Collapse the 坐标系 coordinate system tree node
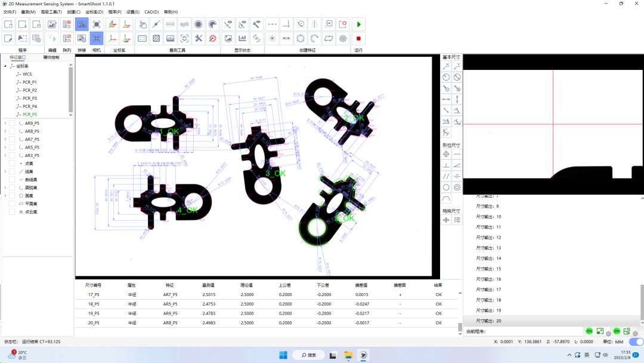This screenshot has height=363, width=644. [x=5, y=66]
